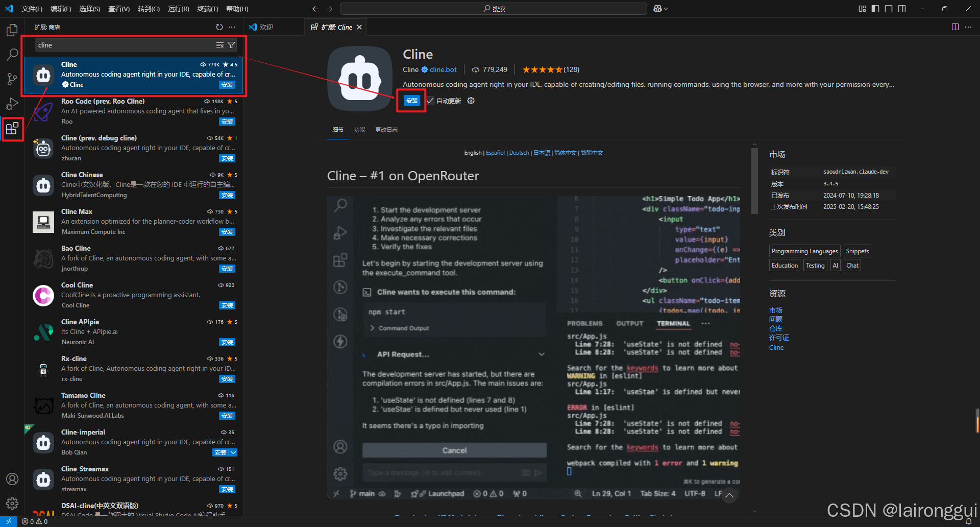This screenshot has height=527, width=980.
Task: Open the cline.bot publisher link
Action: (443, 69)
